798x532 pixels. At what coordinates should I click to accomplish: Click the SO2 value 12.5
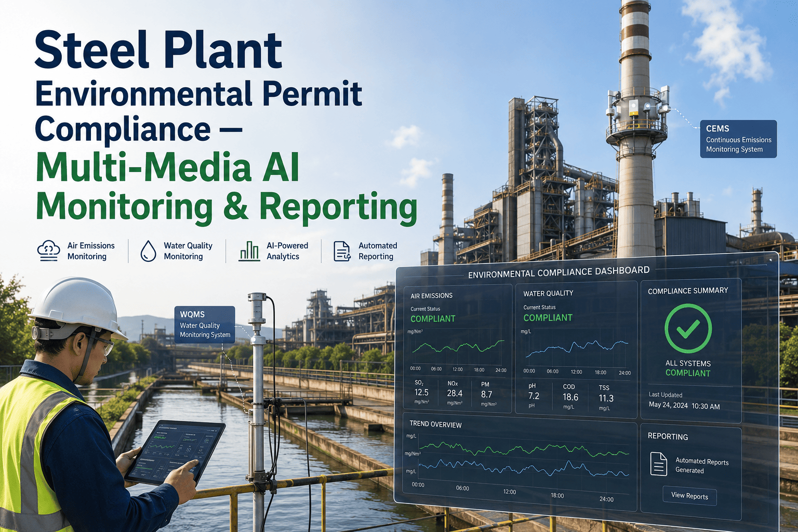click(421, 393)
